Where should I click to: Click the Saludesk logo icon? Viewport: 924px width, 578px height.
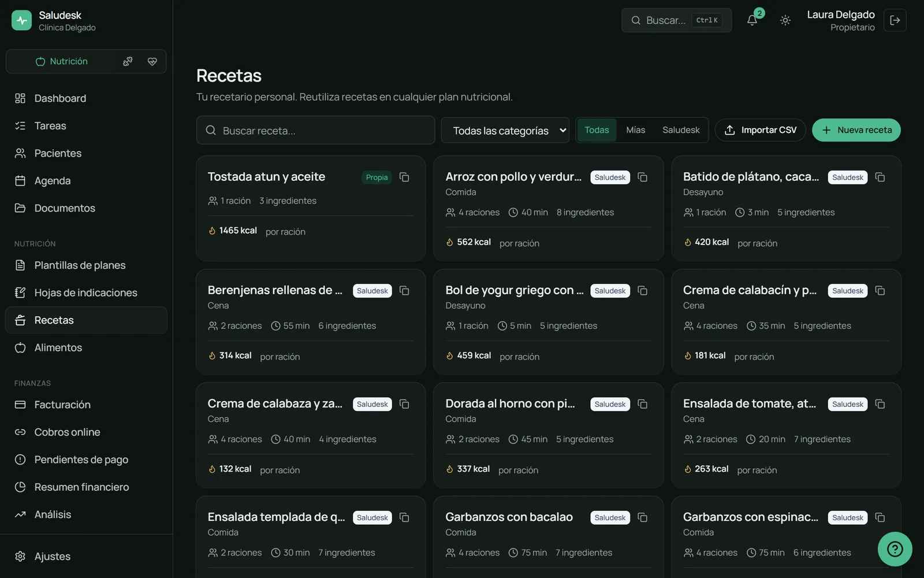(22, 20)
